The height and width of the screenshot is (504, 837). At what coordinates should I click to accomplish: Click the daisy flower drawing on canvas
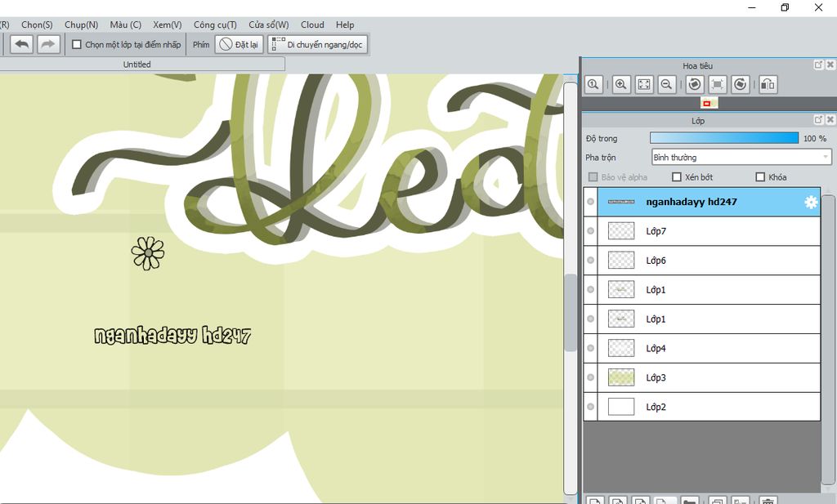148,253
